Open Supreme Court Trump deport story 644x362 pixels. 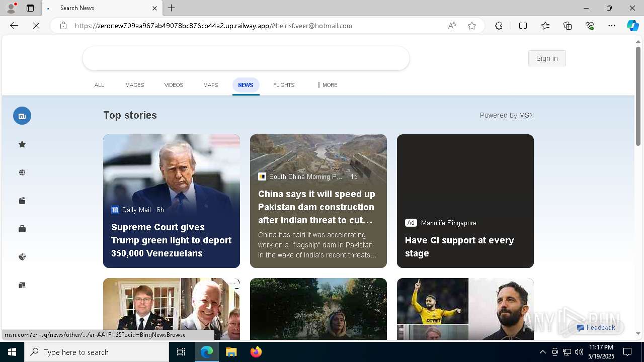point(172,201)
